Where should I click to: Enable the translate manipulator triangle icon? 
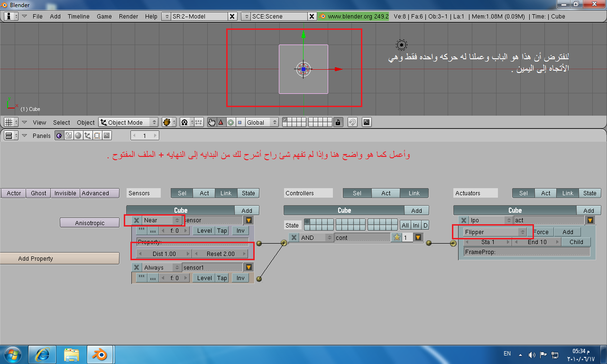(221, 122)
